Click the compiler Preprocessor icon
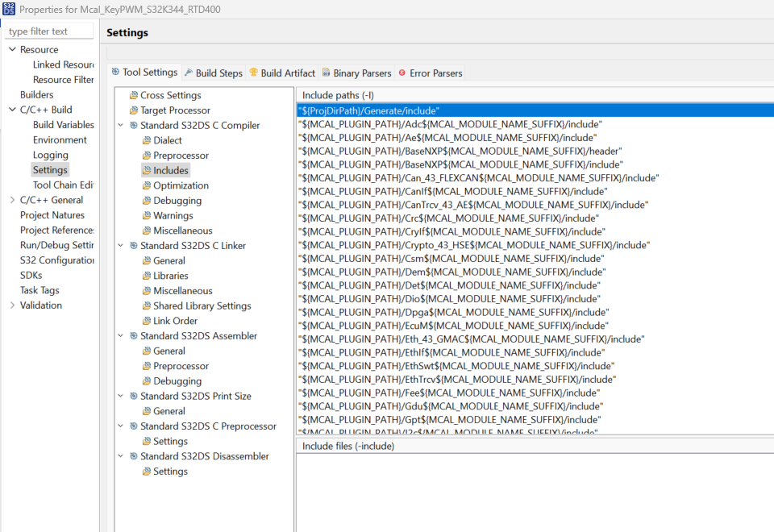The height and width of the screenshot is (532, 774). click(147, 156)
